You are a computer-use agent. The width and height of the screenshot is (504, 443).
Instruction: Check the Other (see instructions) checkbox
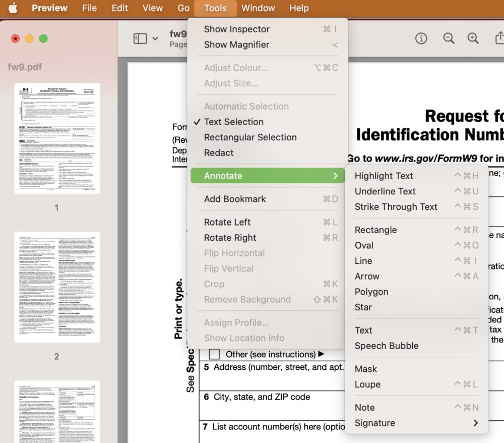coord(214,354)
